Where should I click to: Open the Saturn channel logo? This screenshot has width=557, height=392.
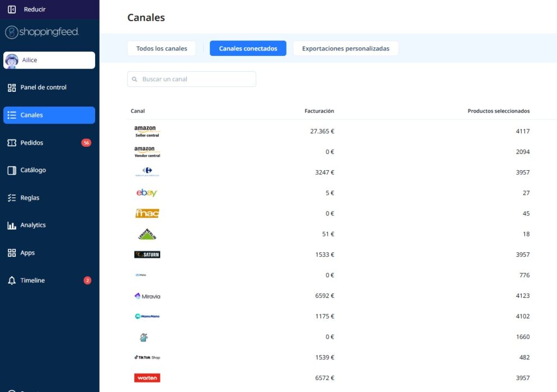coord(147,254)
